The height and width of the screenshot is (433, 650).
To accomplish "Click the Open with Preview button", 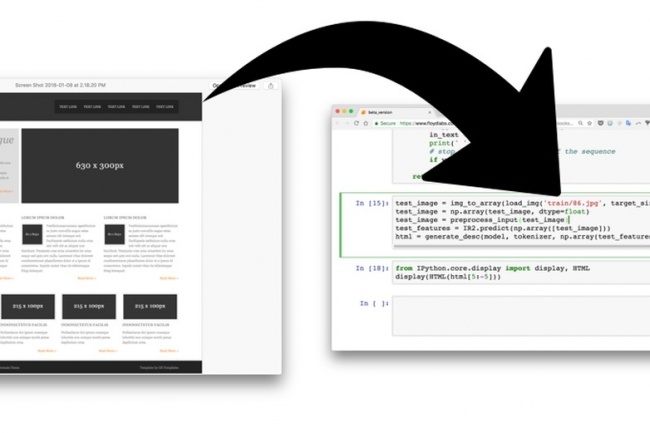I will (x=234, y=86).
